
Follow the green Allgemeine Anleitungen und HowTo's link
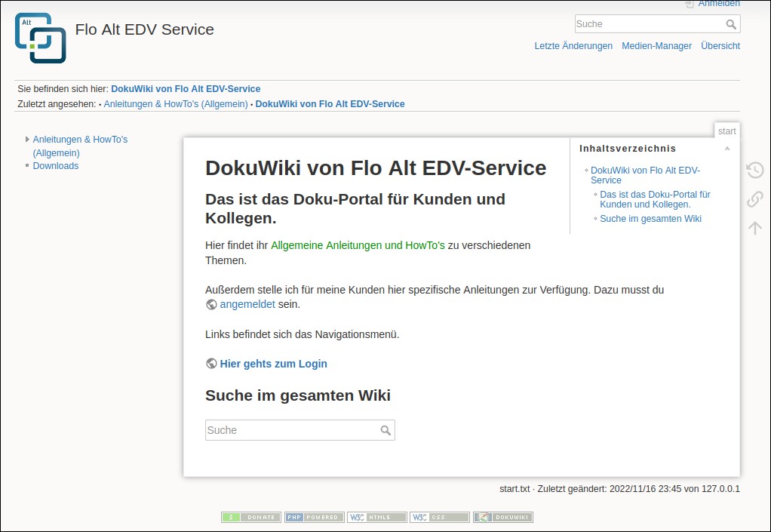point(358,245)
